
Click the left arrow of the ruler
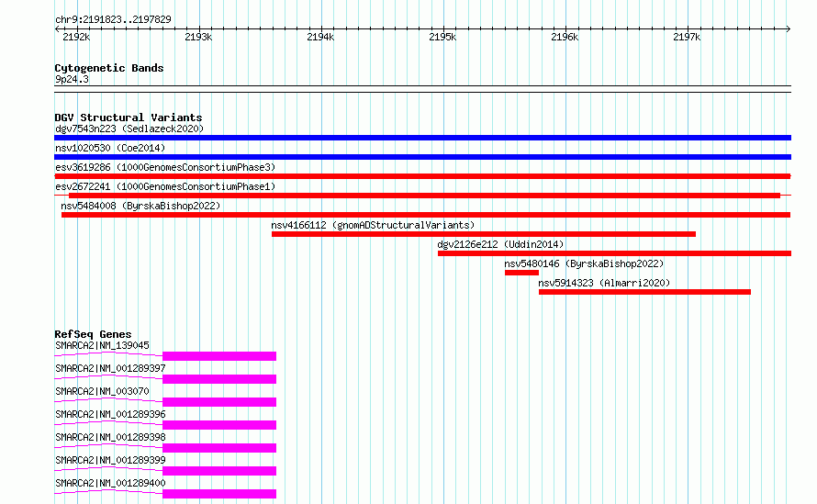pos(57,28)
